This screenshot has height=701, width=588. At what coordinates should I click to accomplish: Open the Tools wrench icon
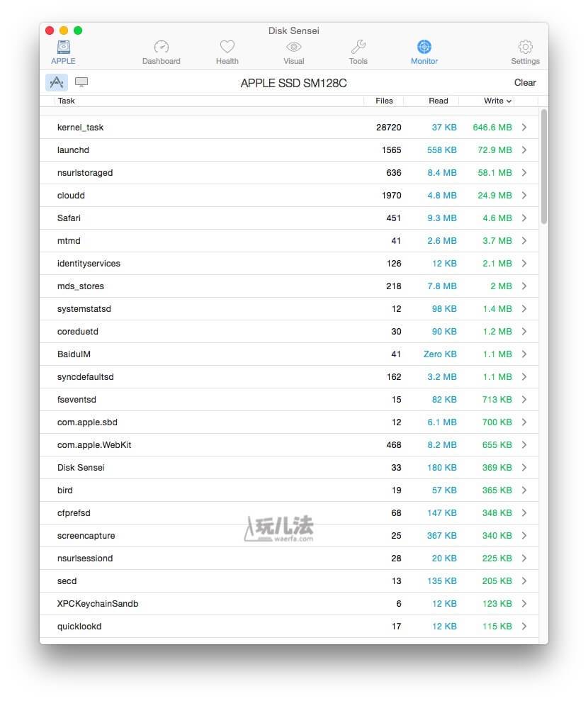coord(358,47)
